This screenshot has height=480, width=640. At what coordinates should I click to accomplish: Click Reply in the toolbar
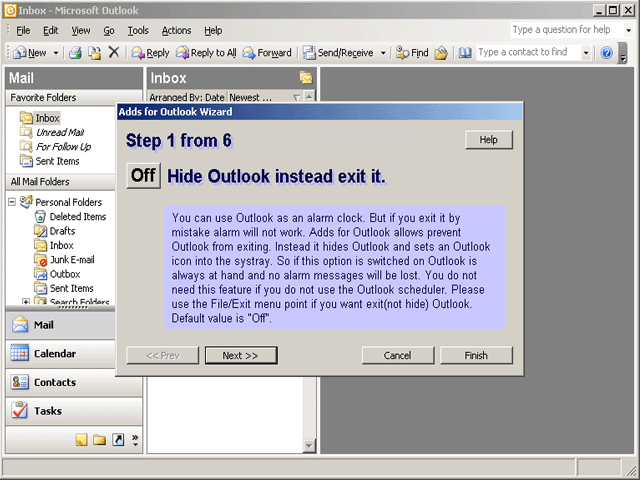tap(150, 53)
